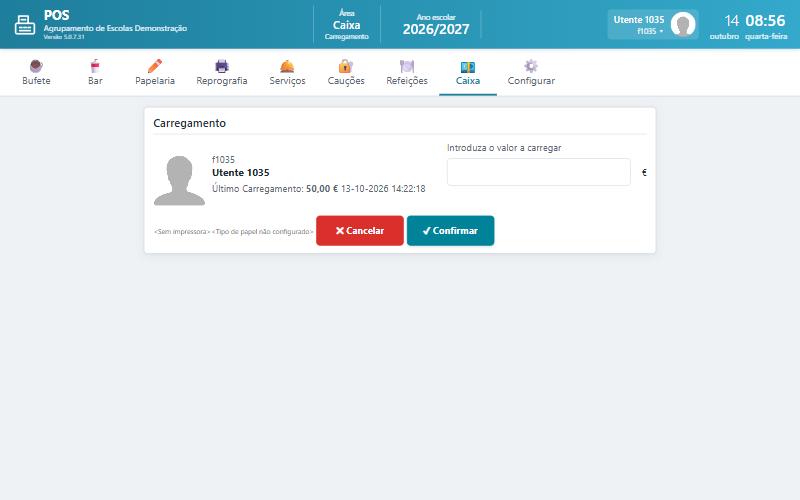The height and width of the screenshot is (500, 800).
Task: Click the 'Carregamento' panel title
Action: click(x=189, y=123)
